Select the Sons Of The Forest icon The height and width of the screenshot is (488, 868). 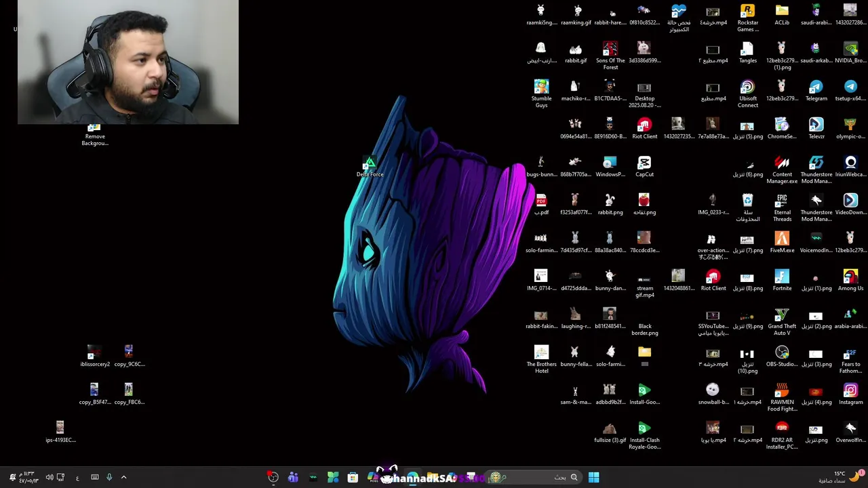[x=610, y=56]
